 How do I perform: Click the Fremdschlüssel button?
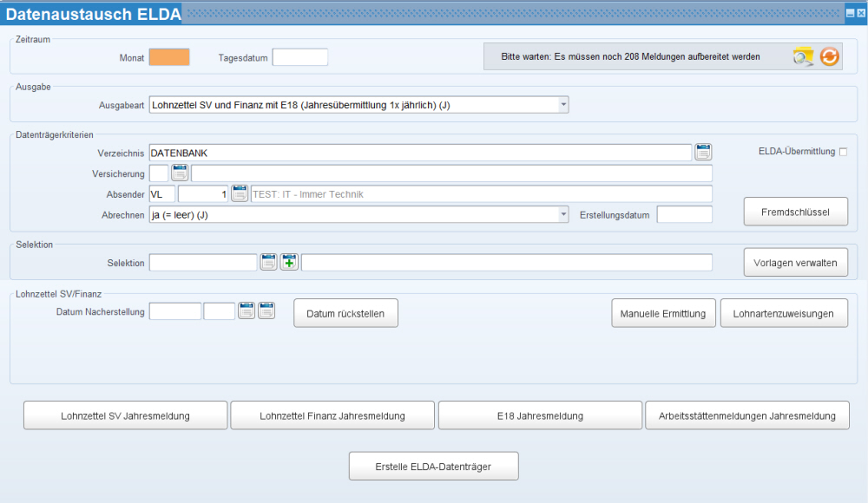coord(795,212)
